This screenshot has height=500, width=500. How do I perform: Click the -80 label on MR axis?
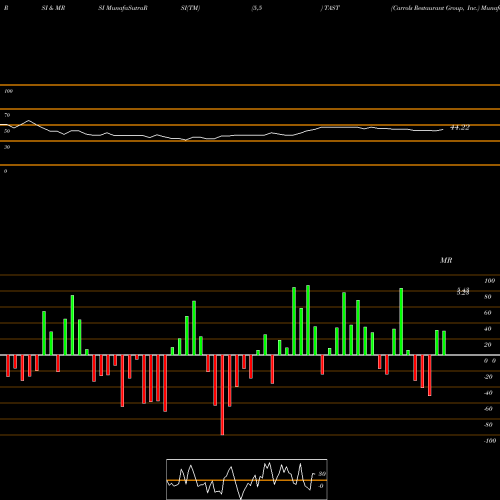(488, 425)
